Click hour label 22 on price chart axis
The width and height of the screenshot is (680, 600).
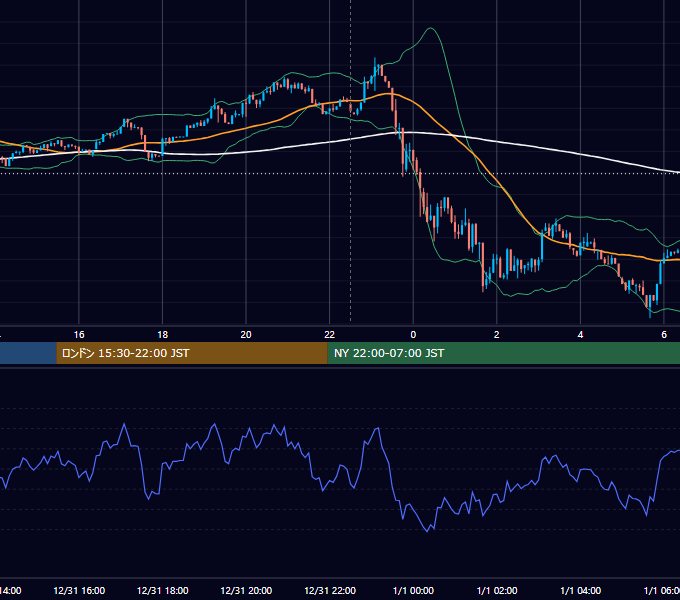pyautogui.click(x=330, y=335)
